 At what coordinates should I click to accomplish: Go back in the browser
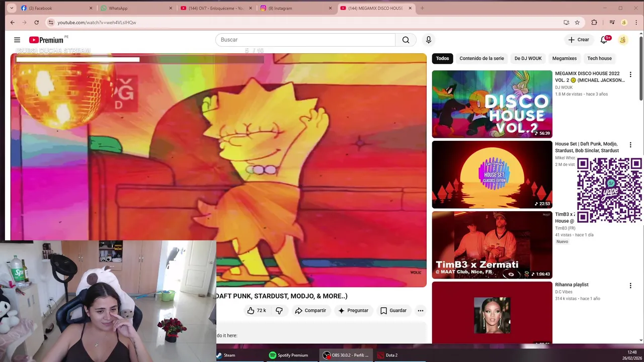13,22
